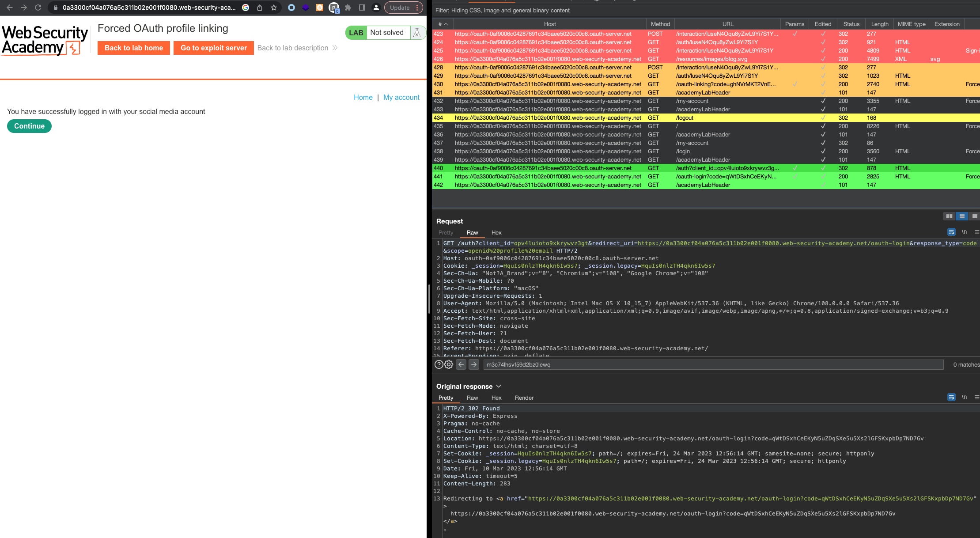Image resolution: width=980 pixels, height=538 pixels.
Task: Click the browser share page icon
Action: pos(260,8)
